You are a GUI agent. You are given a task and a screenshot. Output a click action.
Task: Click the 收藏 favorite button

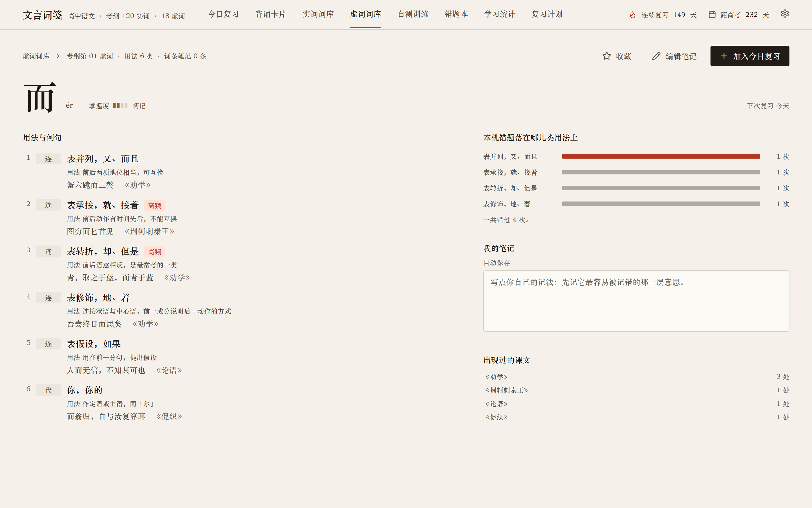[617, 56]
